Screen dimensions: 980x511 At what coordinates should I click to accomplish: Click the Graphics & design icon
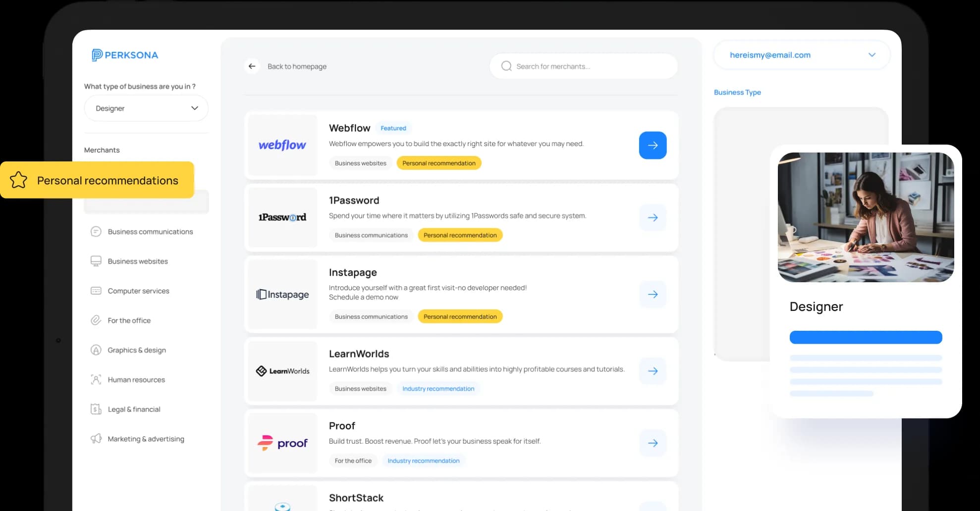point(96,350)
